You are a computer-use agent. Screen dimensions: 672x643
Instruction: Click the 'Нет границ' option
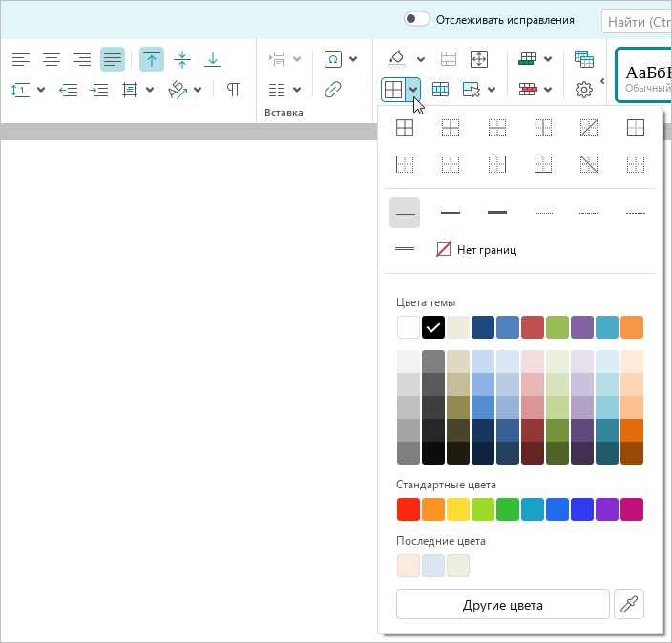click(476, 249)
